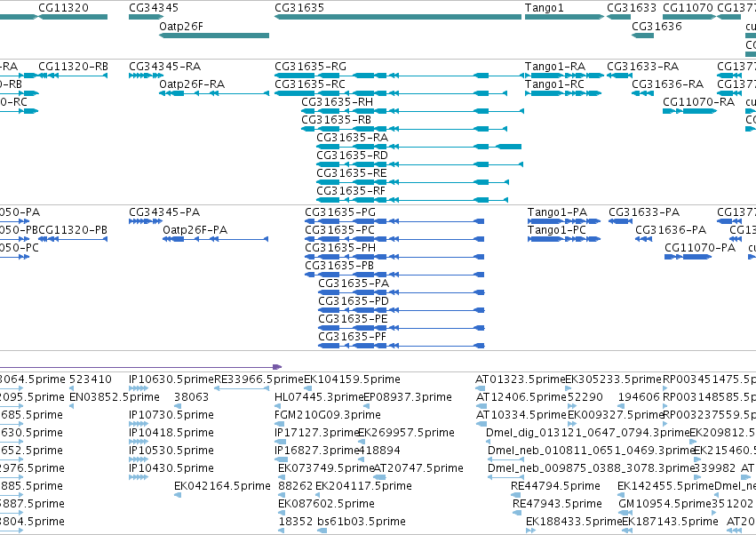Click the CG31635 gene span
This screenshot has width=756, height=535.
coord(398,17)
